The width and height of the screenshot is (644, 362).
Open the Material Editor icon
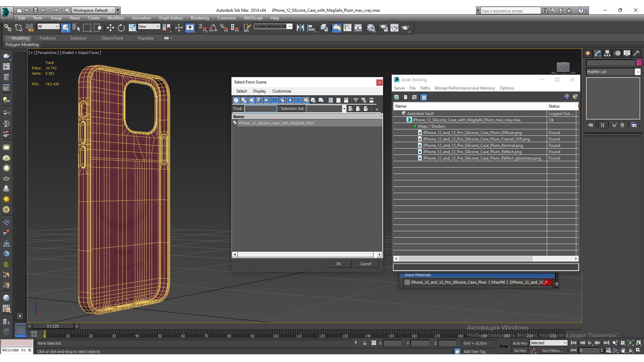click(x=371, y=28)
